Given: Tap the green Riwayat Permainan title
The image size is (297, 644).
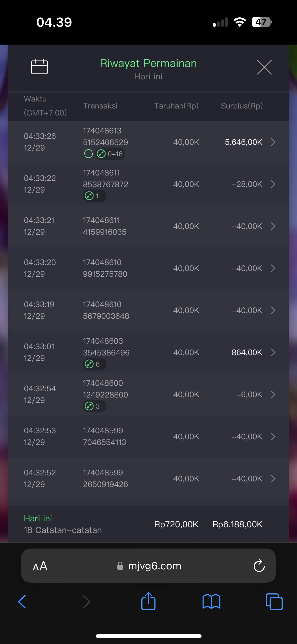Looking at the screenshot, I should pos(148,63).
